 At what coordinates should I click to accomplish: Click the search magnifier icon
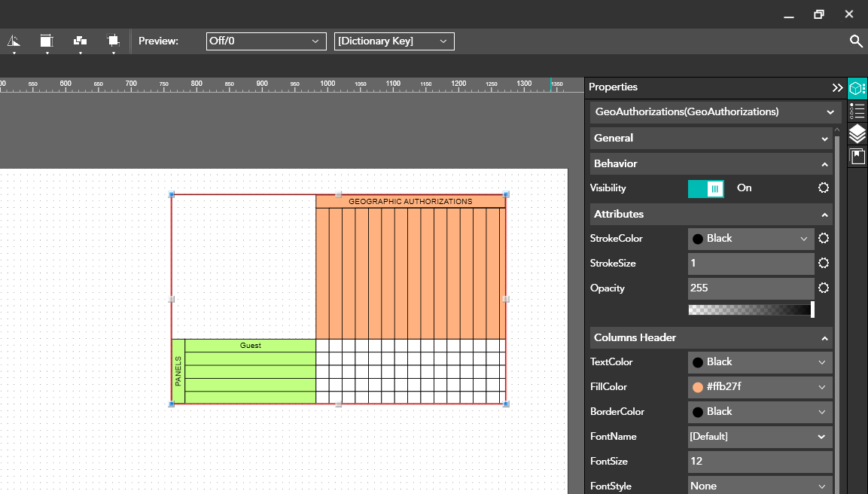tap(856, 41)
